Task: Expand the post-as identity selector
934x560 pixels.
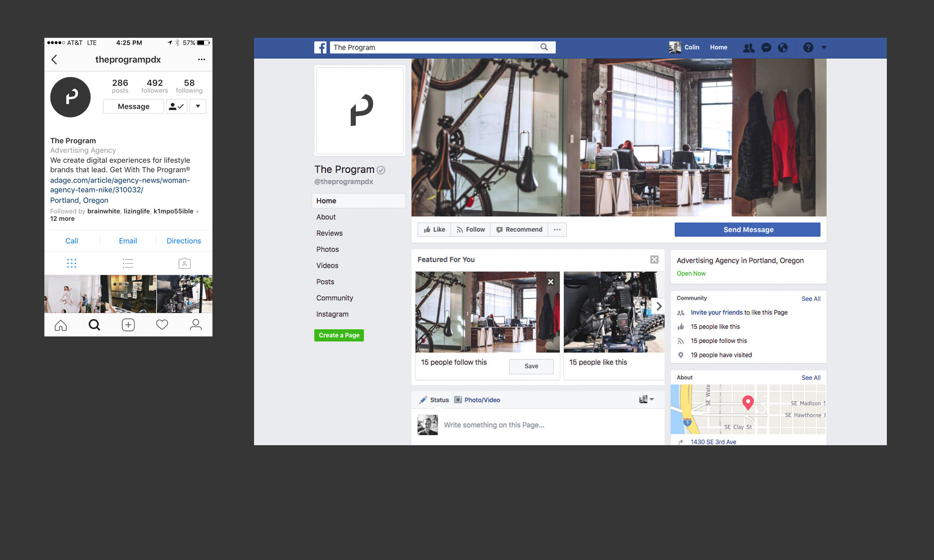Action: pyautogui.click(x=647, y=399)
